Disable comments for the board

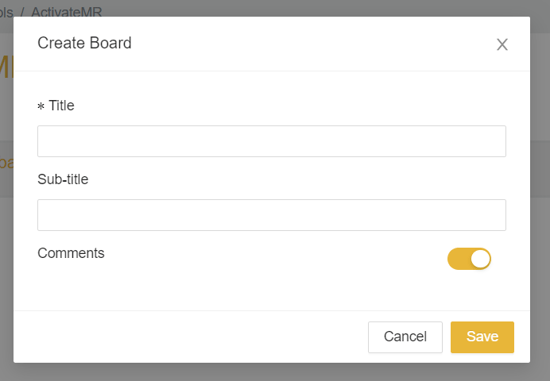pos(469,259)
